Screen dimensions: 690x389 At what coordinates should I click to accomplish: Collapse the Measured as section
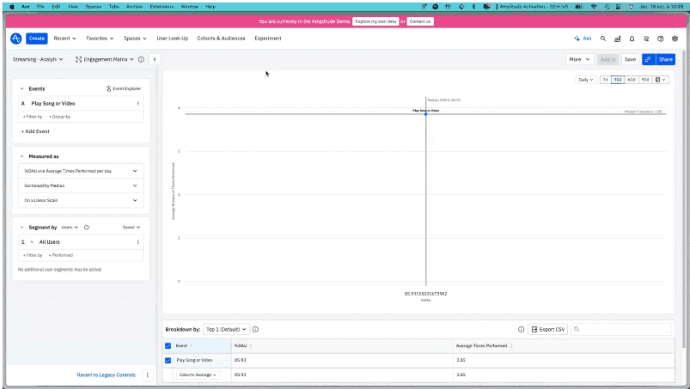[22, 157]
